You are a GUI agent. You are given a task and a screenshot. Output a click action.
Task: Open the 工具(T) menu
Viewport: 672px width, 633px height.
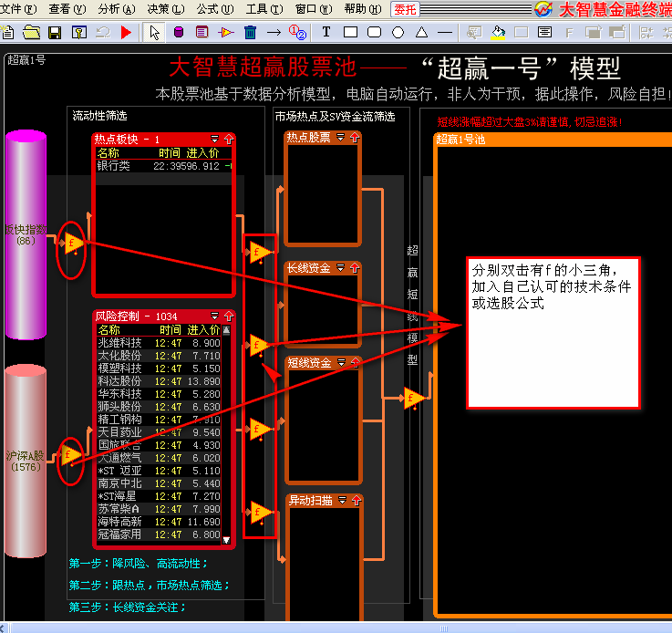click(x=264, y=9)
